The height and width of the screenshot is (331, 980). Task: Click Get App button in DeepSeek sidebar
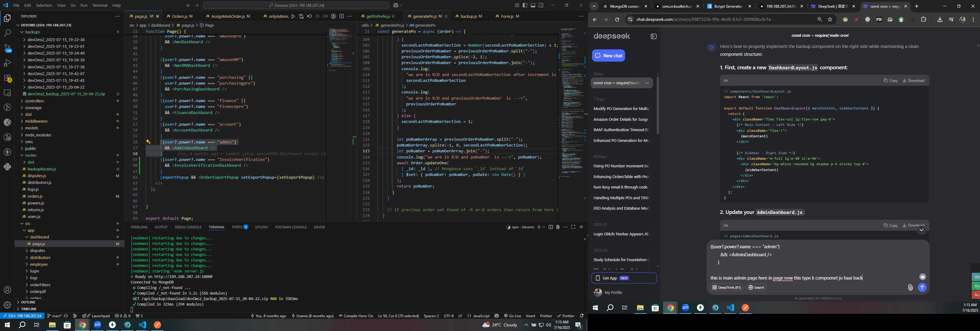point(624,278)
